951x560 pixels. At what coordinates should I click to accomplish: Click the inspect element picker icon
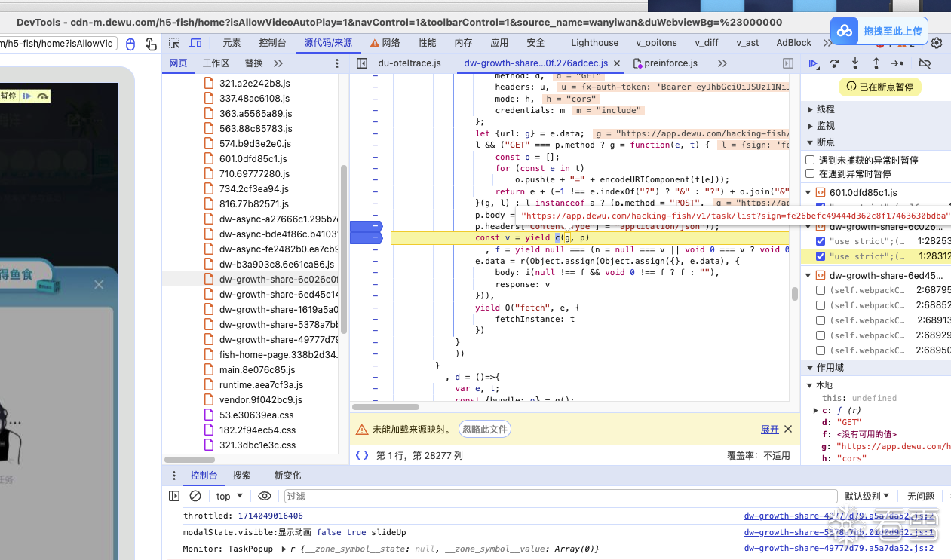coord(174,43)
